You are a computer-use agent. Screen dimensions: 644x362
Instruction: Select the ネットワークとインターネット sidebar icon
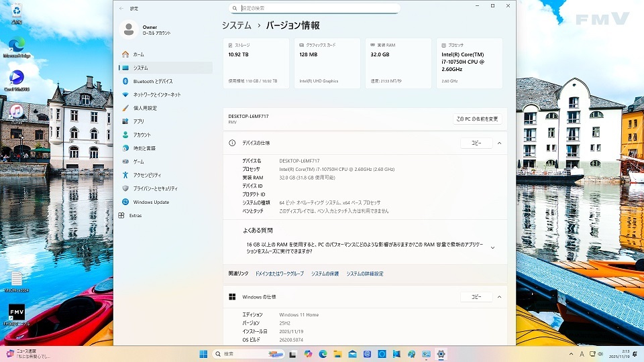click(x=125, y=95)
